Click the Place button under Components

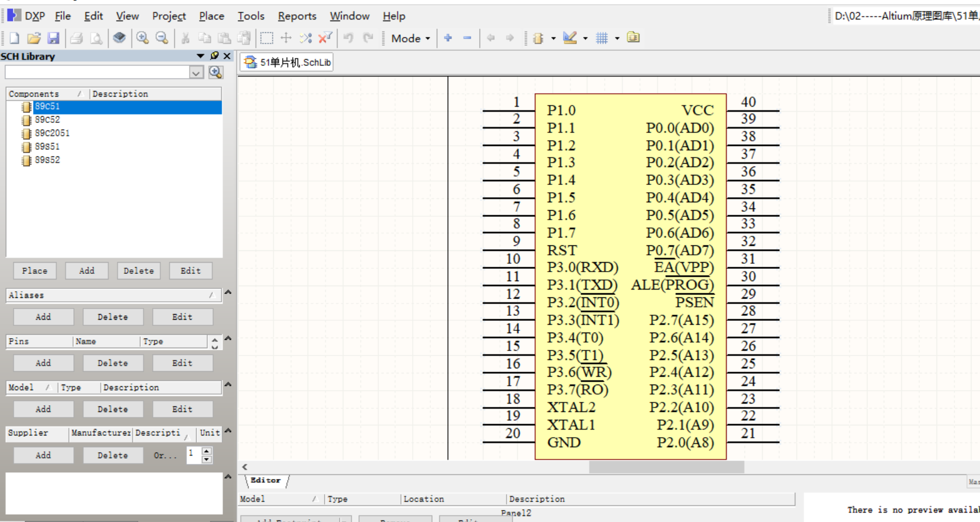click(35, 271)
